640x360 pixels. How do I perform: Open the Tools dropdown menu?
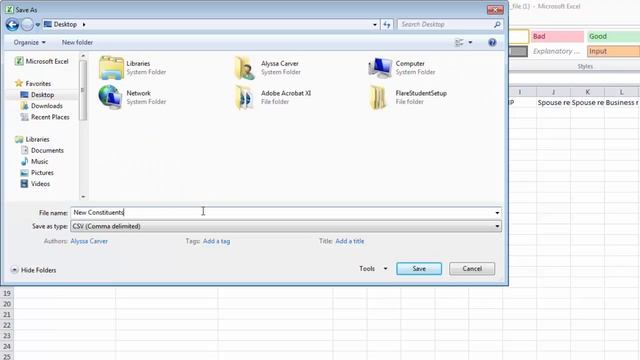pos(373,269)
